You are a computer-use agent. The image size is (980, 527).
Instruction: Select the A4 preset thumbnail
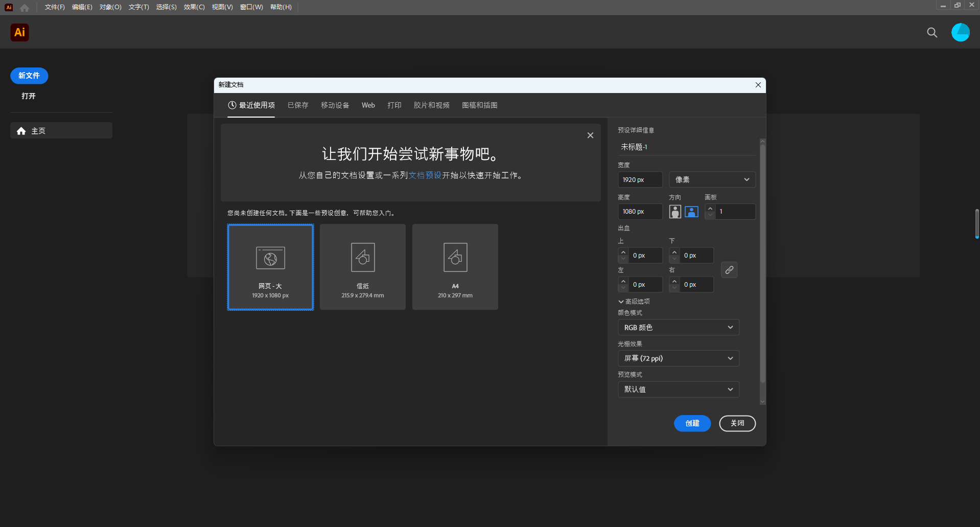pos(454,266)
